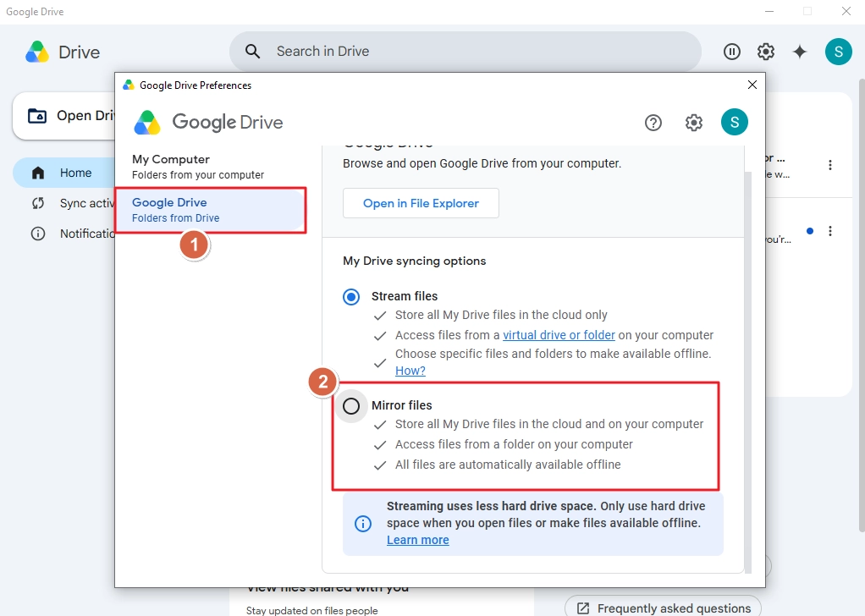This screenshot has height=616, width=865.
Task: Click the main window account avatar
Action: point(838,52)
